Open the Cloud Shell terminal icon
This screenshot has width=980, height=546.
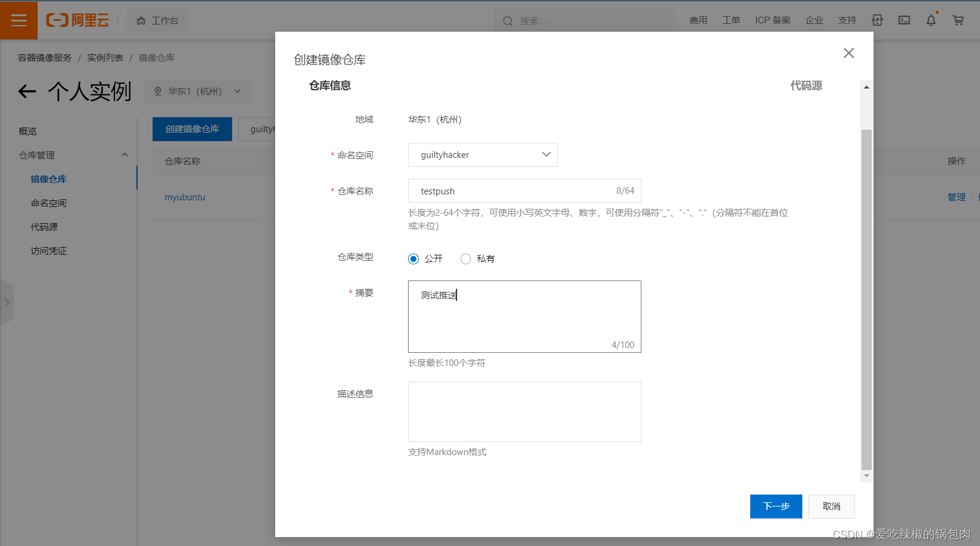[x=904, y=20]
